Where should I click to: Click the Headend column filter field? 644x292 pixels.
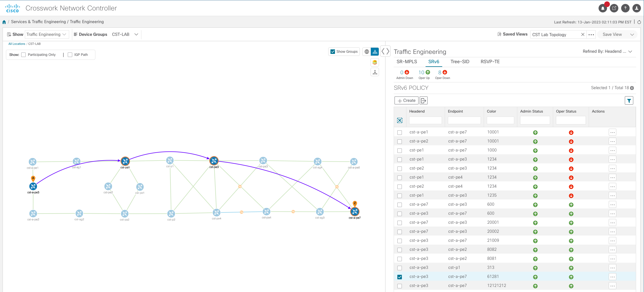click(x=425, y=120)
